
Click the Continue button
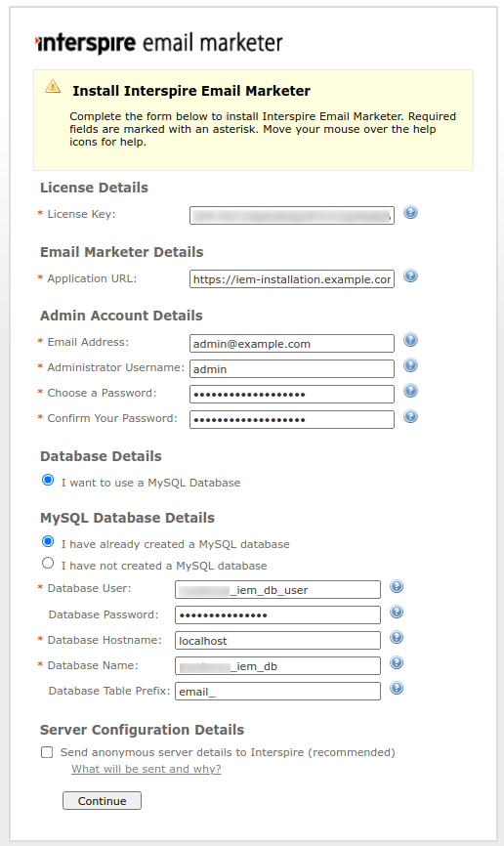102,801
